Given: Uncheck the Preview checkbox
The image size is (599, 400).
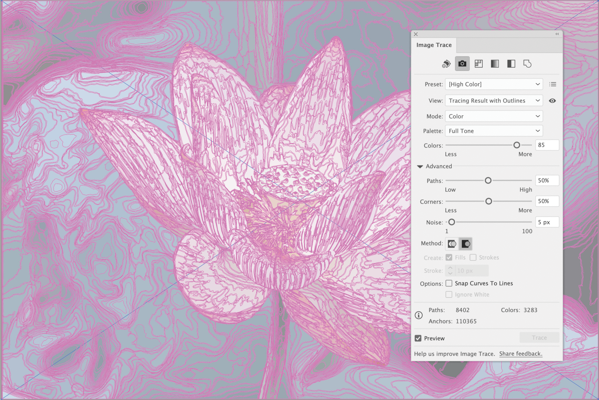Looking at the screenshot, I should [418, 338].
